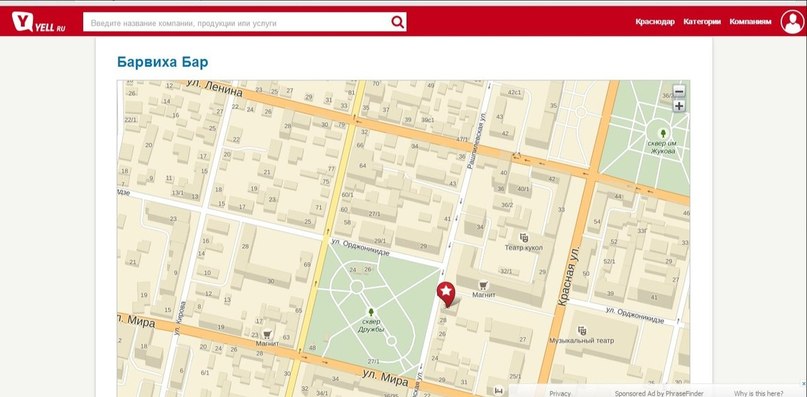Click the red star location marker
Screen dimensions: 807x397
click(x=446, y=294)
